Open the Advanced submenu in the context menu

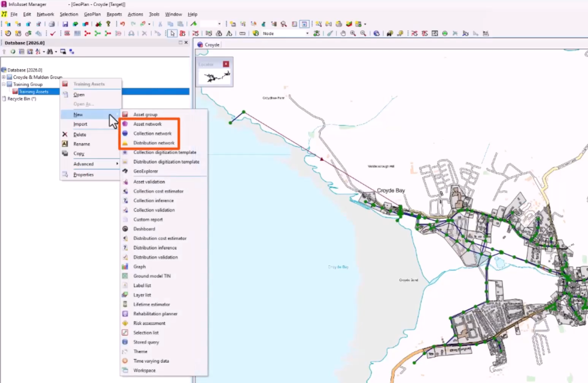84,164
